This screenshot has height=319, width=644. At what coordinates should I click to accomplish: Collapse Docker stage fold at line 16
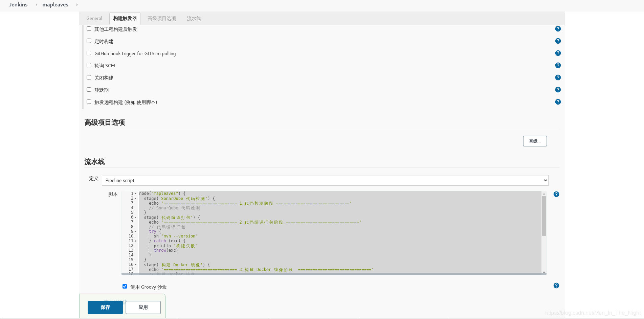point(136,265)
